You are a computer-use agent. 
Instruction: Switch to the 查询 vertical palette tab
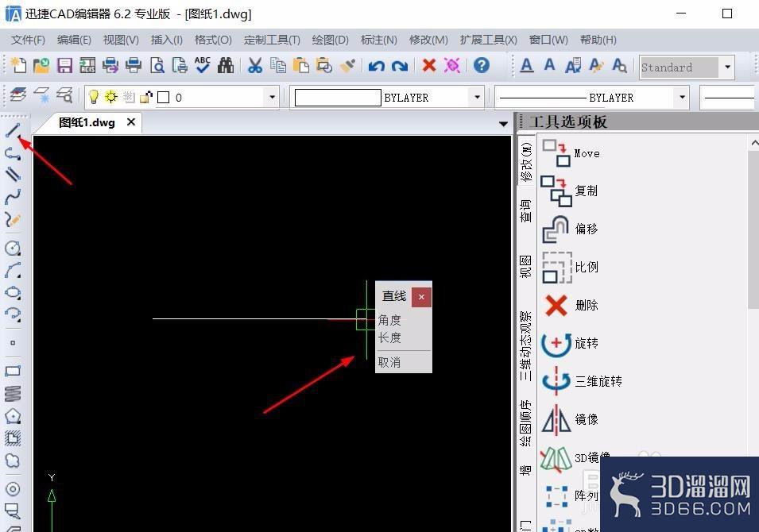coord(525,210)
